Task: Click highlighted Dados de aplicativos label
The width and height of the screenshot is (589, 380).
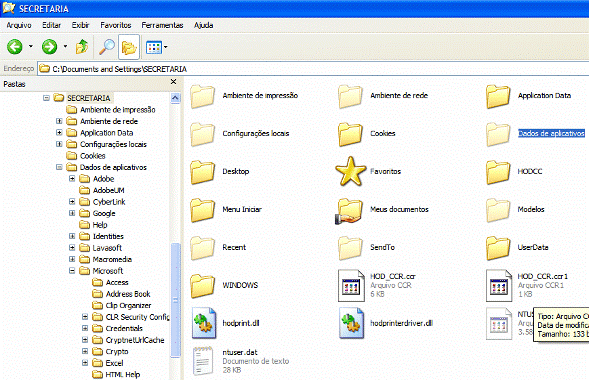Action: pos(551,133)
